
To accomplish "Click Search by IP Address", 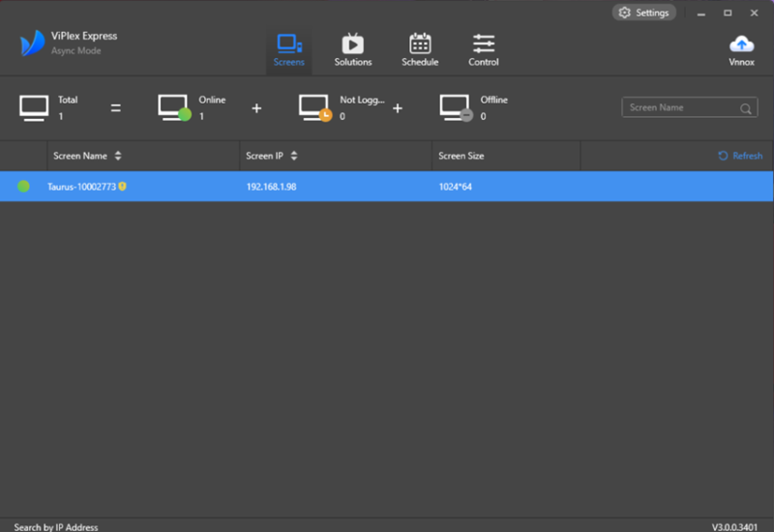I will point(56,527).
